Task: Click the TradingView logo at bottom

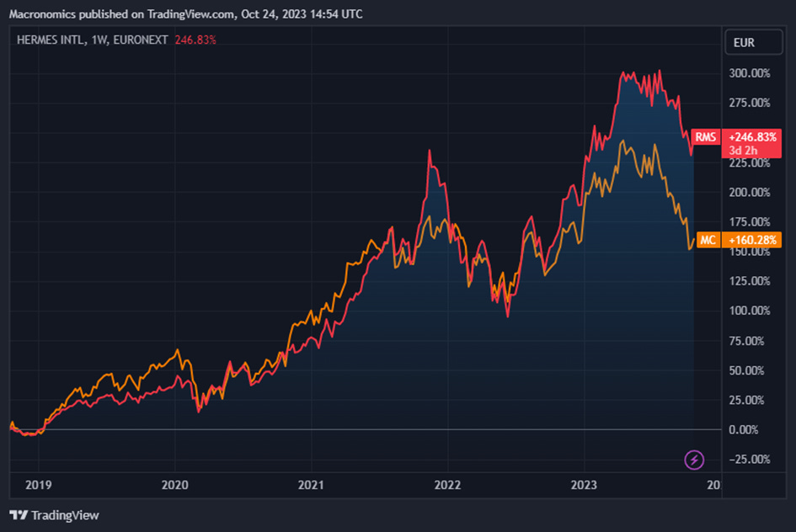Action: [54, 515]
